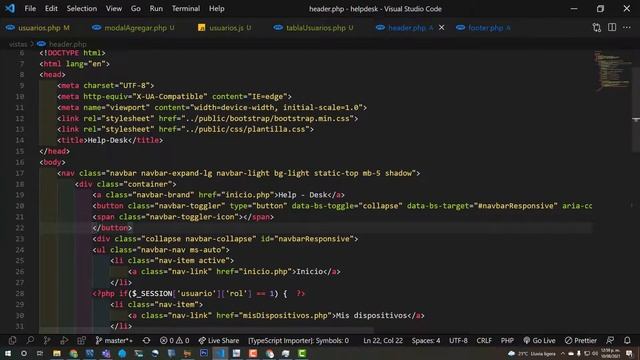Open the Search magnifier view icon
640x360 pixels.
(30, 340)
